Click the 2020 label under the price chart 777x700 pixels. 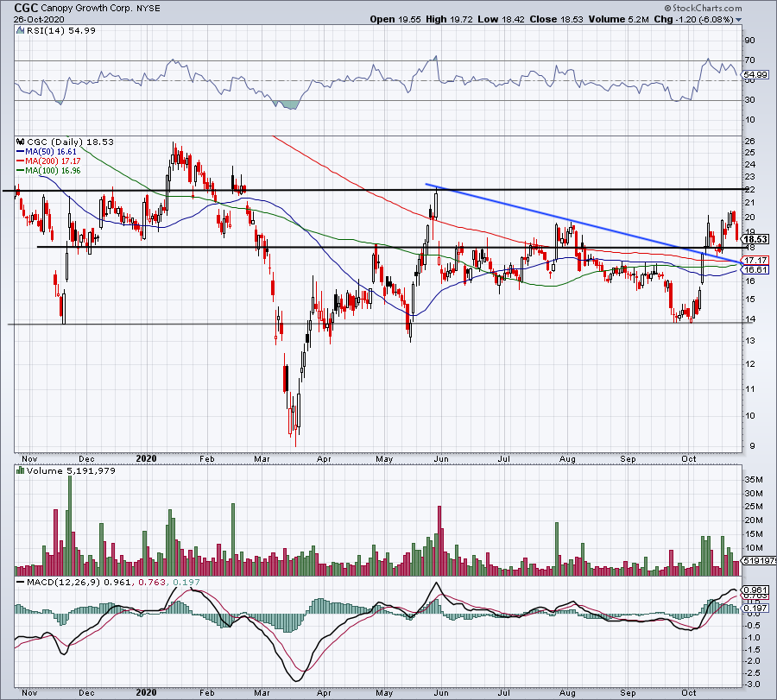point(146,458)
